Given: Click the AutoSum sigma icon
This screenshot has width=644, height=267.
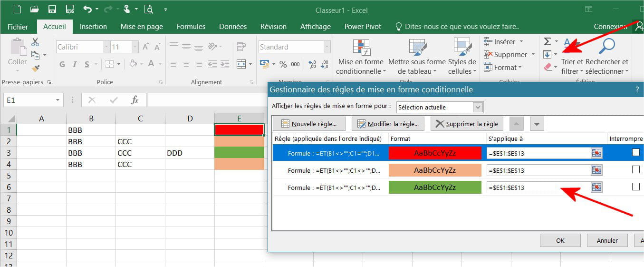Looking at the screenshot, I should [548, 42].
